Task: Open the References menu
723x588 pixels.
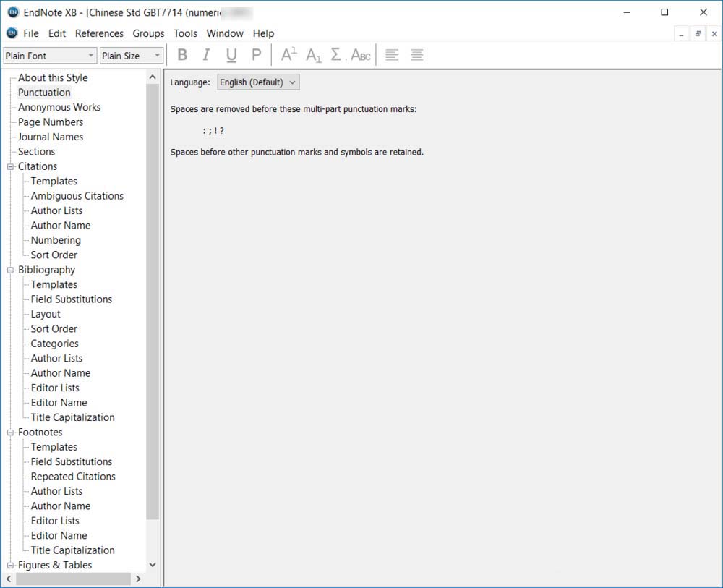Action: [99, 33]
